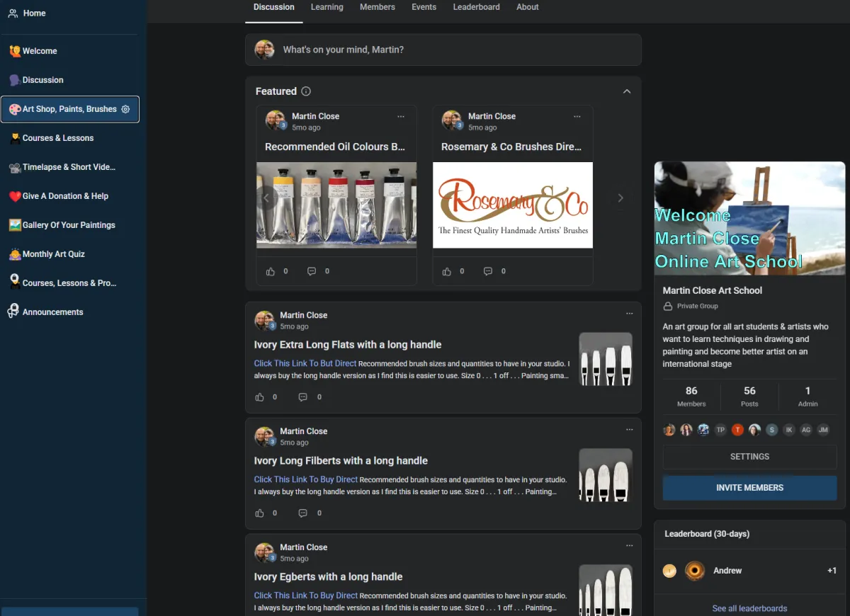Like the Rosemary & Co Brushes post
This screenshot has width=850, height=616.
tap(446, 271)
